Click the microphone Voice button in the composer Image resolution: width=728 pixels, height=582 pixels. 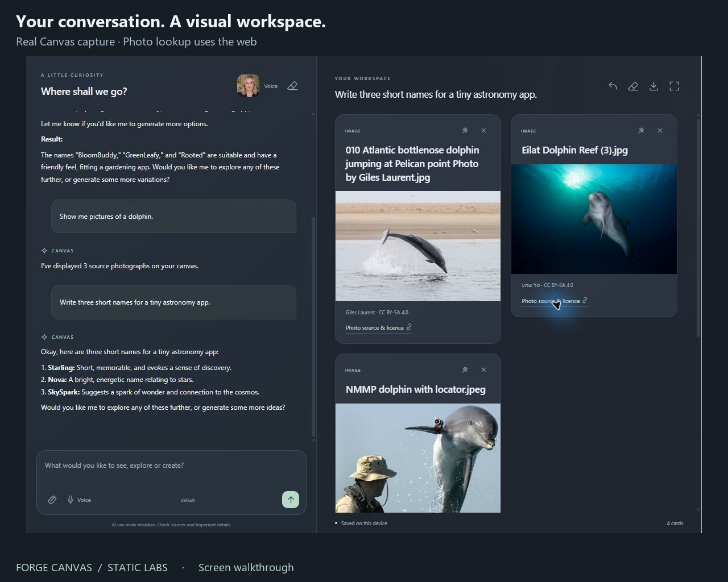tap(78, 500)
